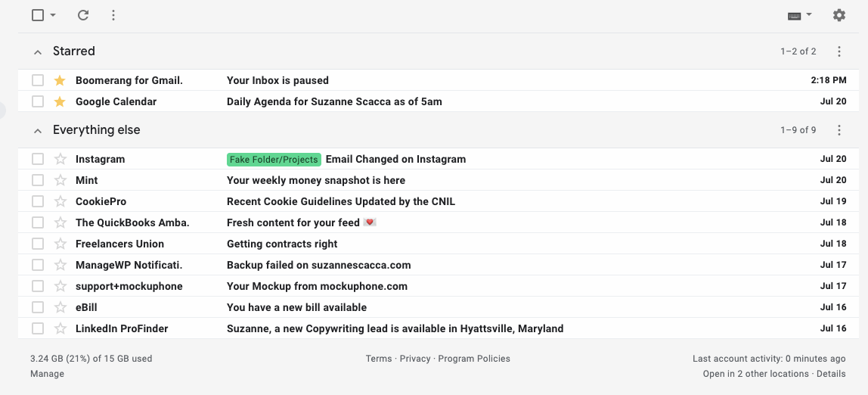This screenshot has height=395, width=868.
Task: Check the Freelancers Union email checkbox
Action: coord(38,244)
